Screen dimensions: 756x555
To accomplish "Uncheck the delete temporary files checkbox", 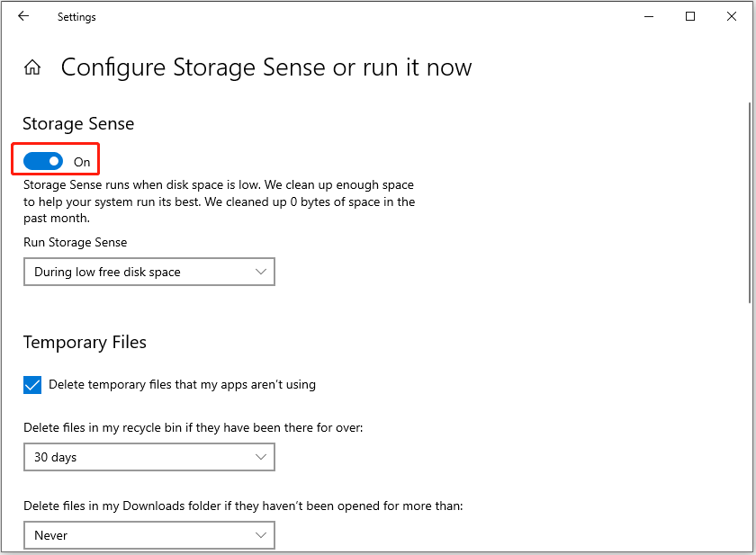I will pos(32,385).
